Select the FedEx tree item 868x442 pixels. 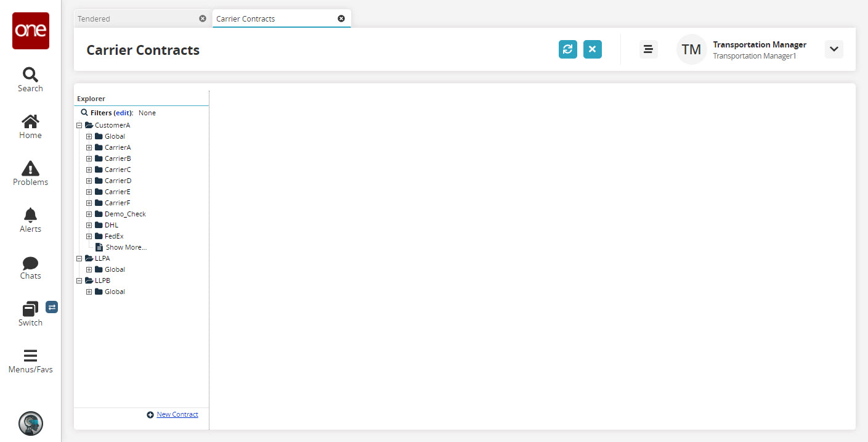[x=114, y=236]
